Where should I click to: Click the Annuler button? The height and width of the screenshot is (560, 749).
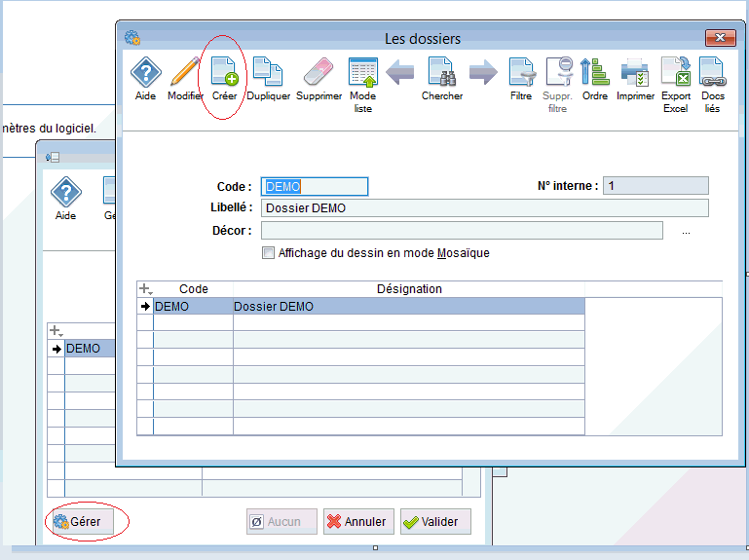(356, 522)
